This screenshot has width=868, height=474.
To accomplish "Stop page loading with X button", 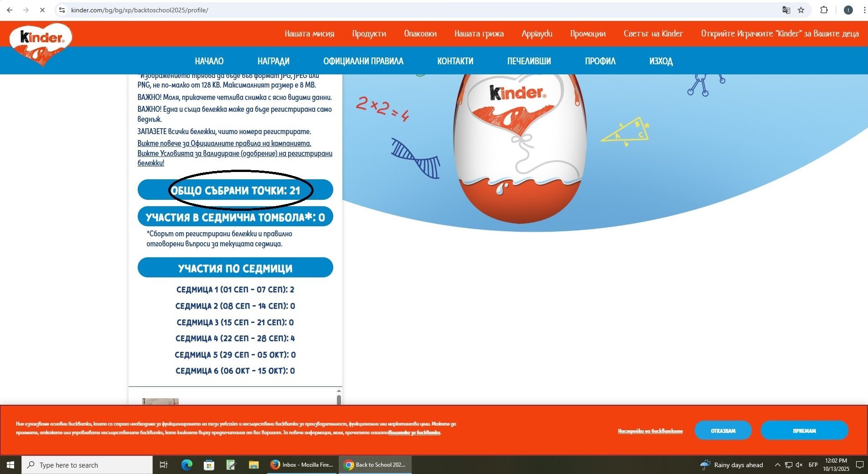I will (42, 10).
